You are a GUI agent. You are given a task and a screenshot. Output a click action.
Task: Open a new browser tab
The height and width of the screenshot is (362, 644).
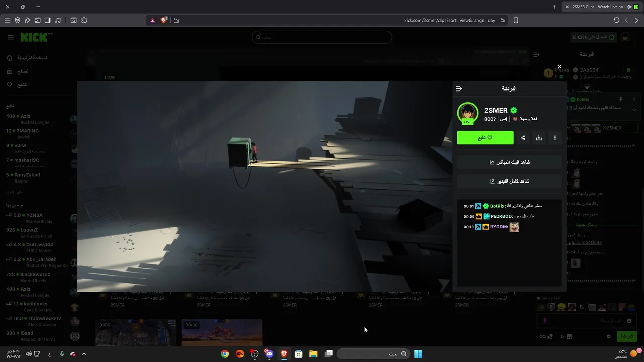point(555,7)
